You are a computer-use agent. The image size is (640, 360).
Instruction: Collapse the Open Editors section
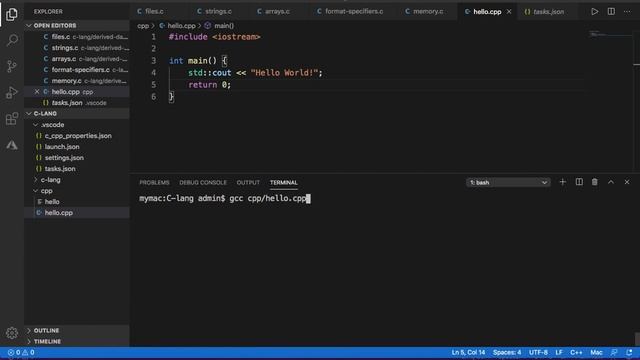point(77,25)
